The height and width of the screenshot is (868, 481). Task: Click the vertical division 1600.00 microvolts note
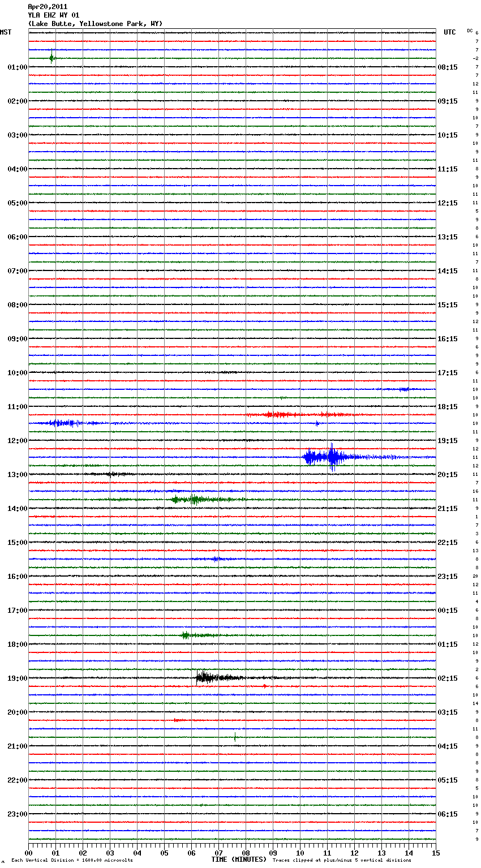(x=72, y=860)
